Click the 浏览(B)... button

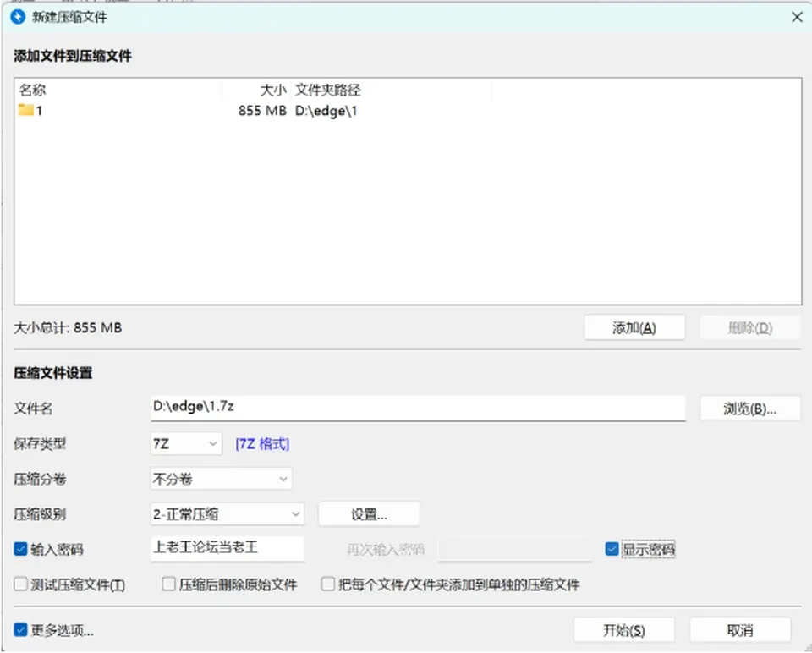tap(750, 409)
